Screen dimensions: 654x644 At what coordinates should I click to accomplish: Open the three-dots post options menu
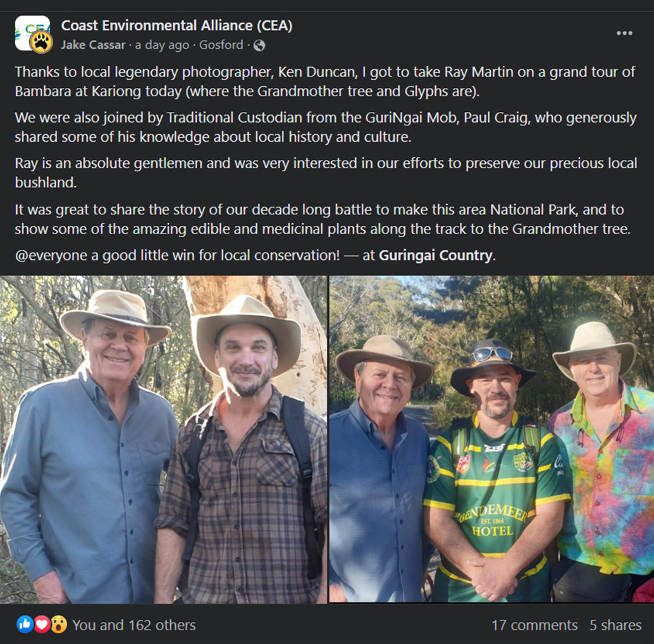[x=624, y=34]
